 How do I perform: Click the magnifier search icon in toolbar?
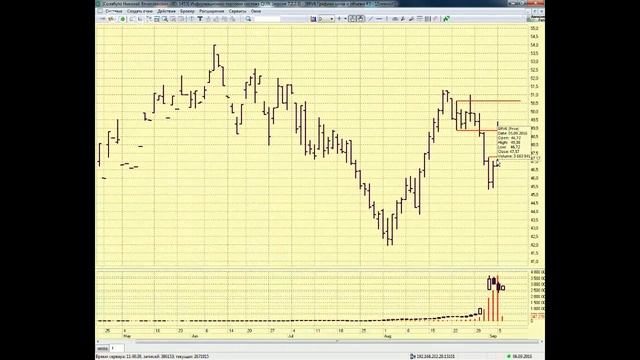tap(248, 19)
